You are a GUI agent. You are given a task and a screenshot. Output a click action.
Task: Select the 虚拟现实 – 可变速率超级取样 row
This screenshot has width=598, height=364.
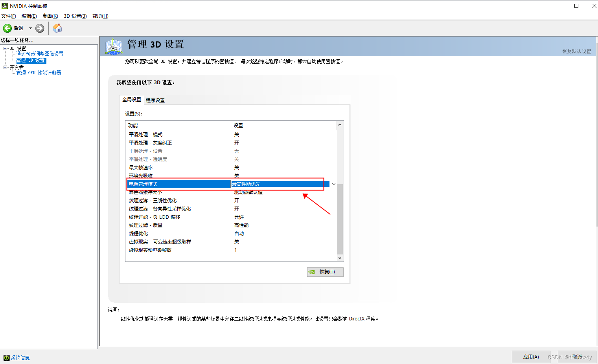pyautogui.click(x=231, y=242)
